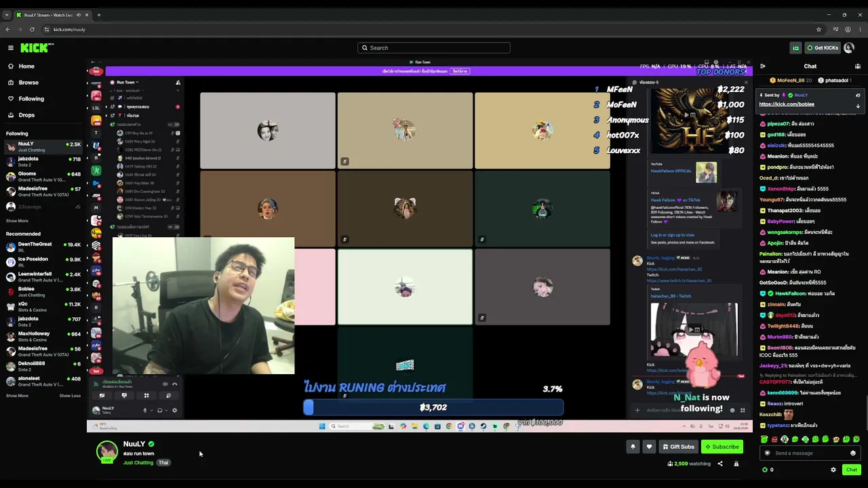Open the Drops page
The image size is (868, 488).
point(21,115)
